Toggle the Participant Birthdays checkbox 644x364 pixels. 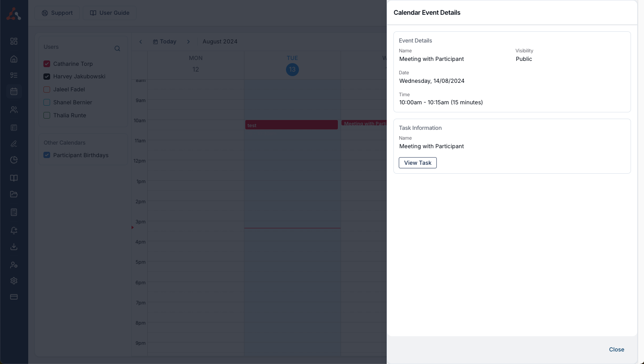(47, 155)
